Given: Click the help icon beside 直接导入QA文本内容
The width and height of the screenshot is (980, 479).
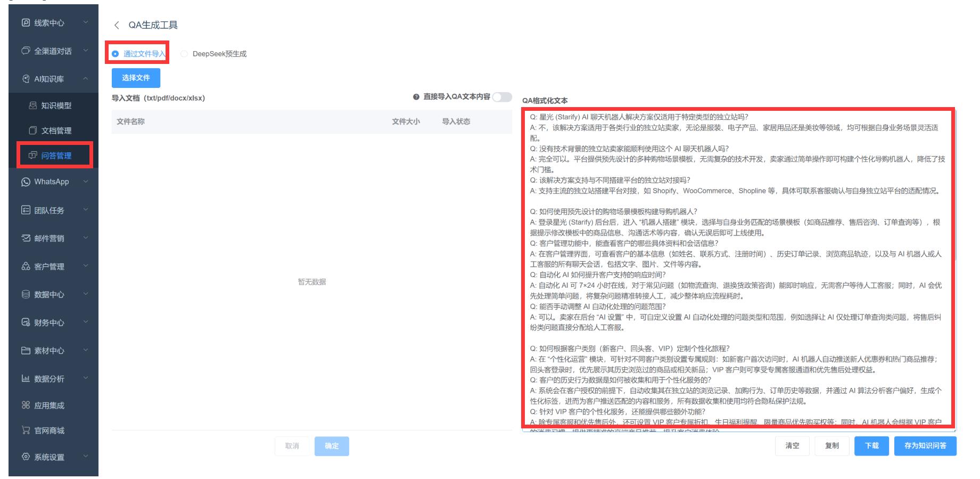Looking at the screenshot, I should [x=416, y=97].
